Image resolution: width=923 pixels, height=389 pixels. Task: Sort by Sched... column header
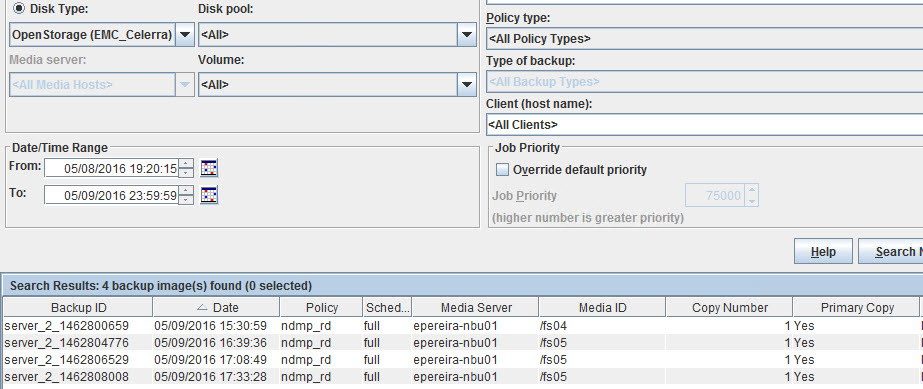click(387, 307)
